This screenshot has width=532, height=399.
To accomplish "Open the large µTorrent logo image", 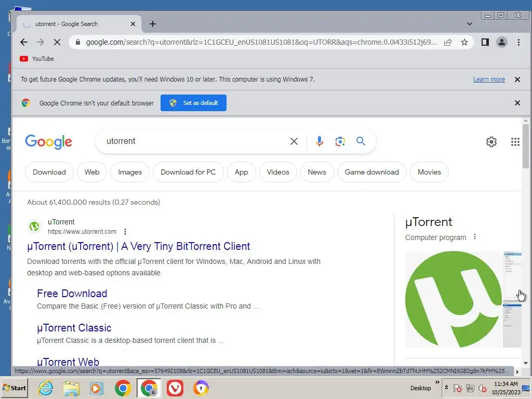I will 454,299.
